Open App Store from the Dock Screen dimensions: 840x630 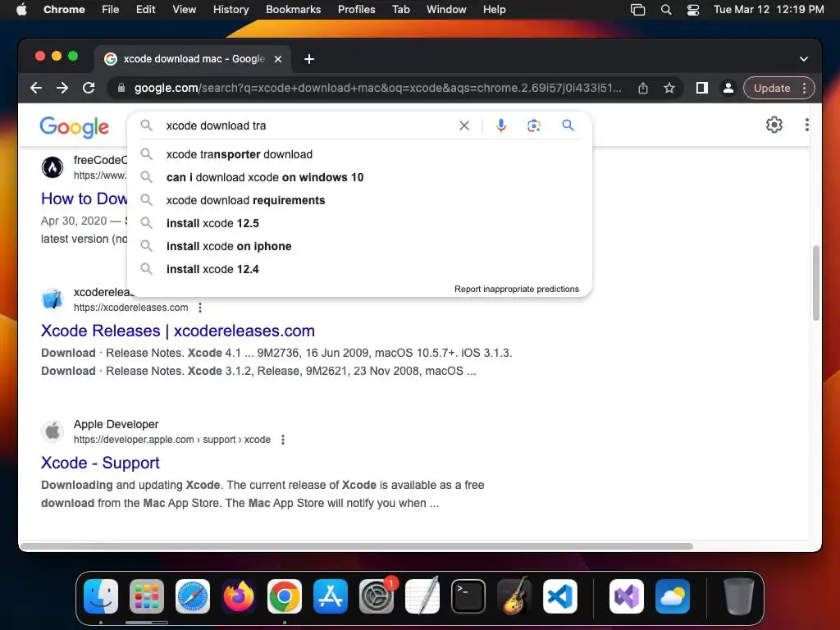pos(331,596)
